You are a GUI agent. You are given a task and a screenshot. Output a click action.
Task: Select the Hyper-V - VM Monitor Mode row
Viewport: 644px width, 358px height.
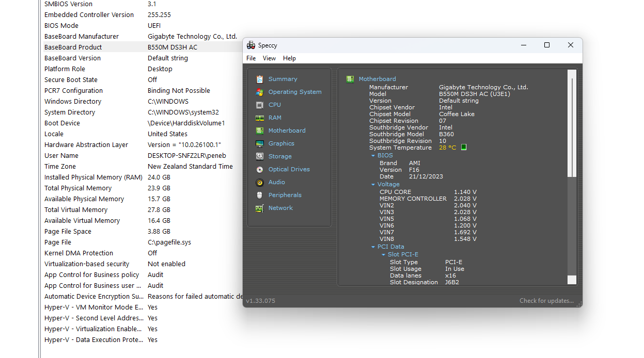[142, 307]
